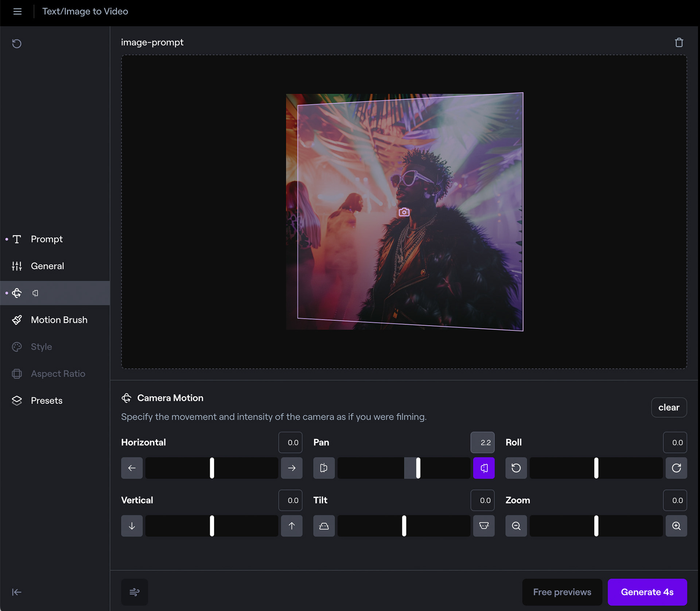Click the clear button

pos(669,407)
